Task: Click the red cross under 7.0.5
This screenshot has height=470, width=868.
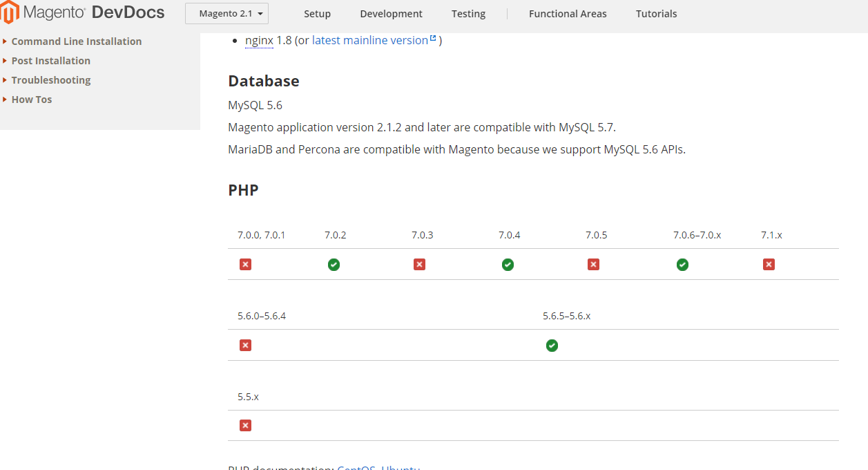Action: coord(593,264)
